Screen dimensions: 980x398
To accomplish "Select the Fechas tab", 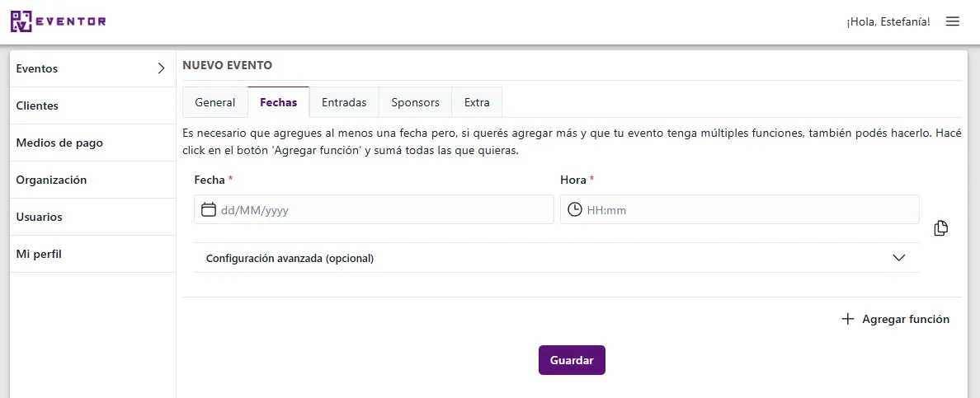I will (x=279, y=102).
